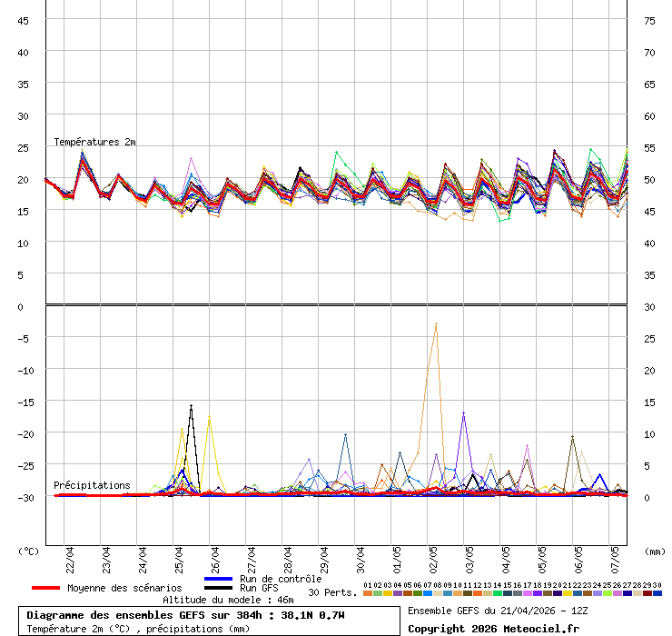The height and width of the screenshot is (636, 672).
Task: Click the 'Précipitations' chart label
Action: 92,485
